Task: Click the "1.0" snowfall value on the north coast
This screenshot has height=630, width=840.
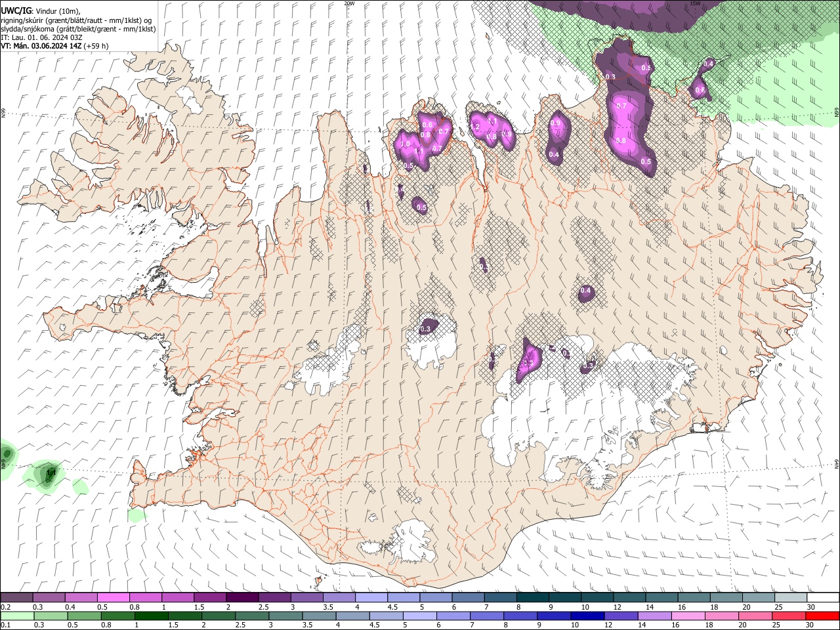Action: coord(405,144)
